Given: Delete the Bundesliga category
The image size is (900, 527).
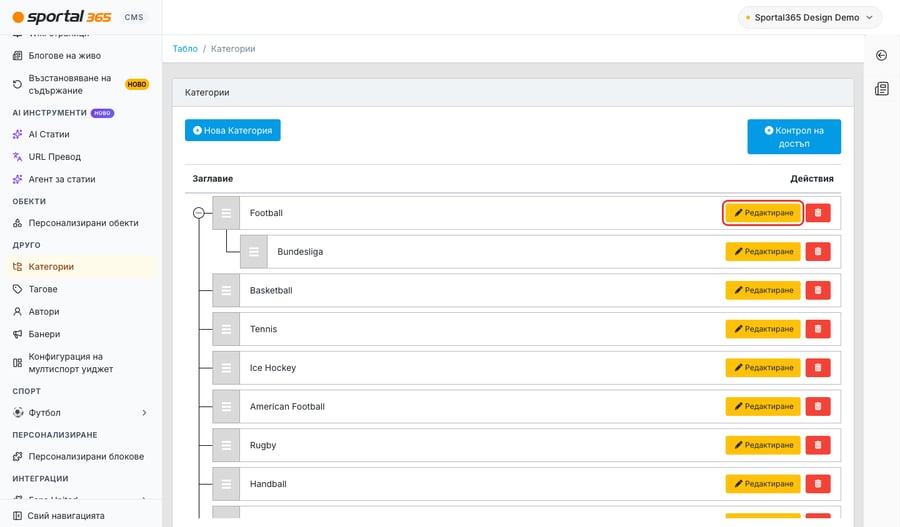Looking at the screenshot, I should tap(818, 251).
